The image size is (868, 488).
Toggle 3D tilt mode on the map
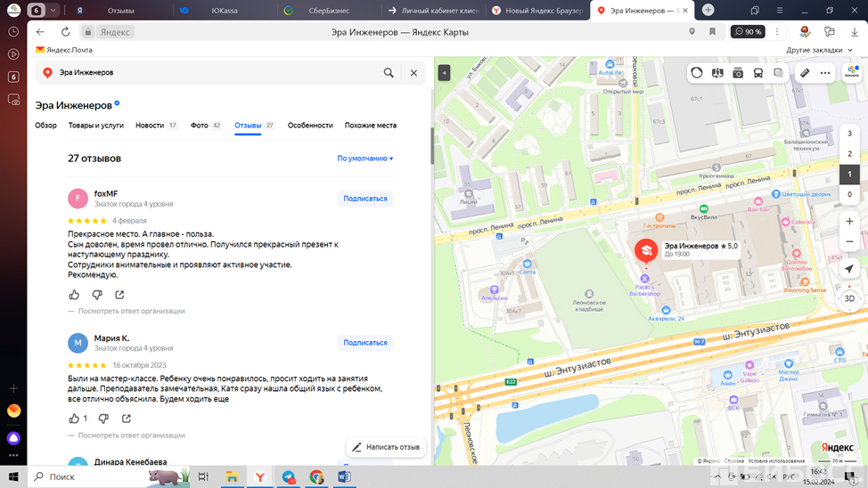pyautogui.click(x=849, y=299)
